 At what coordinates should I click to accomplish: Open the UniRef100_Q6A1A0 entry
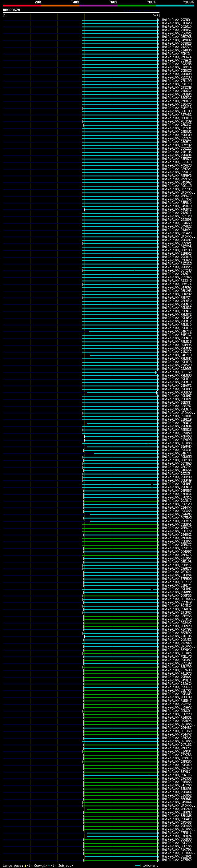(x=177, y=460)
